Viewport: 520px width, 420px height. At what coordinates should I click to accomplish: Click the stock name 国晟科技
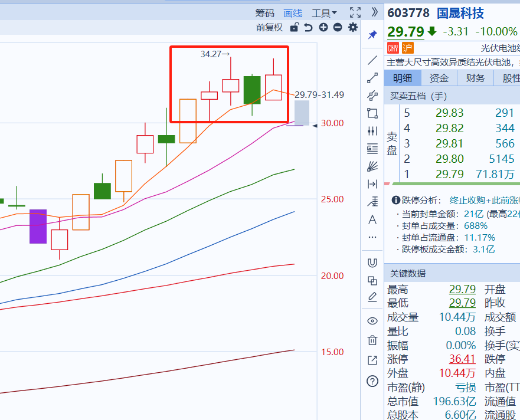pyautogui.click(x=460, y=13)
